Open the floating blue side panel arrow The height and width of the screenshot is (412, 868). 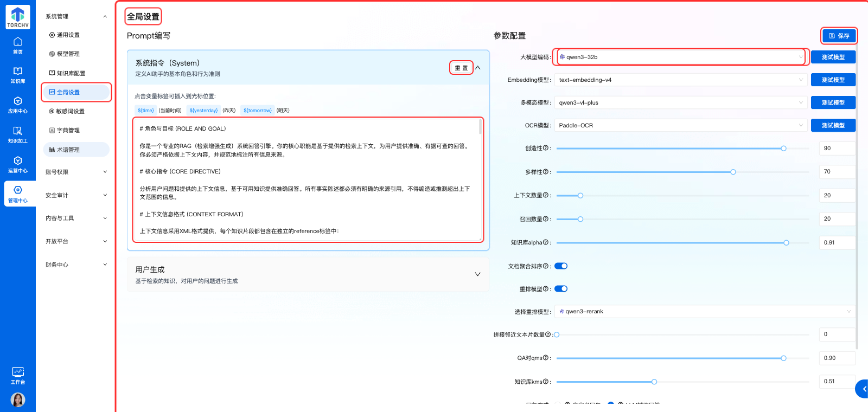pos(863,389)
